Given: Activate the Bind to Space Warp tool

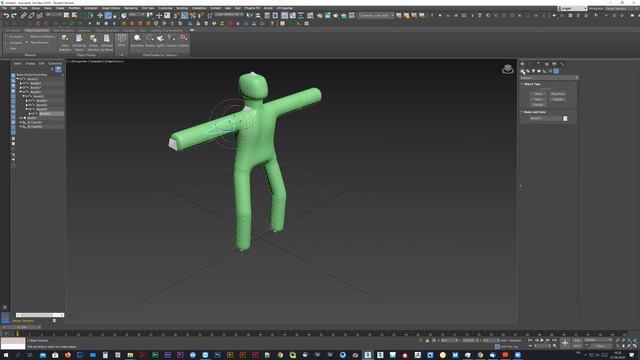Looking at the screenshot, I should click(x=40, y=16).
